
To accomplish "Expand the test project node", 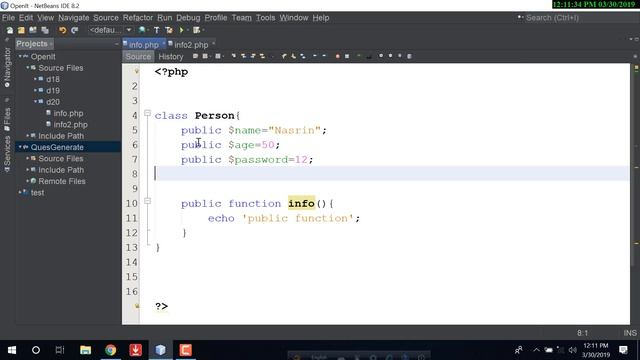I will point(20,192).
